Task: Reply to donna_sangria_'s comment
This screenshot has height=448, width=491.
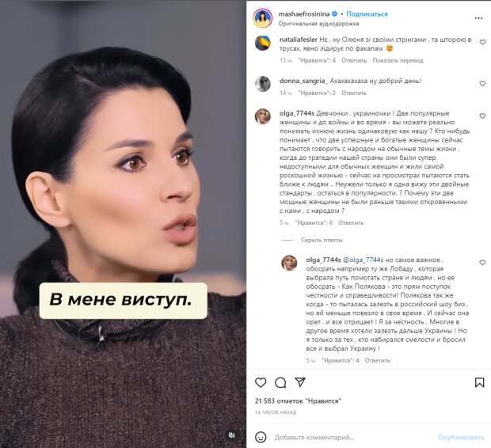Action: (354, 93)
